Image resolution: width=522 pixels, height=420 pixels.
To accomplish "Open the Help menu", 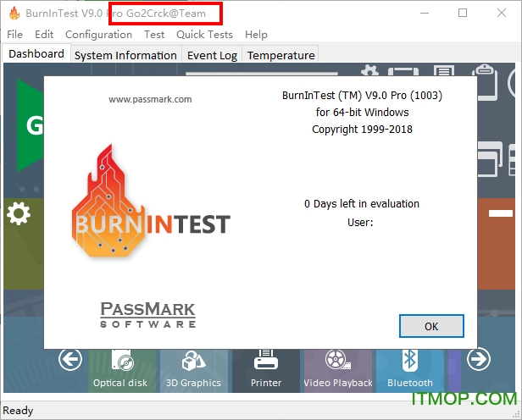I will tap(256, 35).
